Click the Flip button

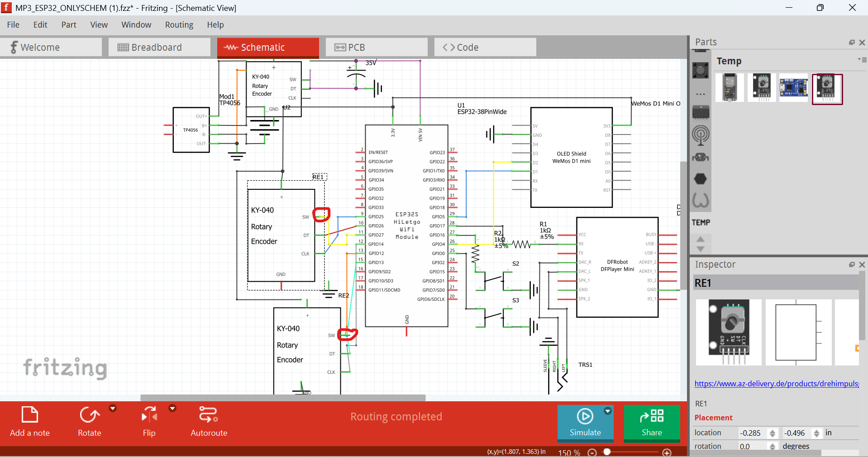(x=149, y=422)
